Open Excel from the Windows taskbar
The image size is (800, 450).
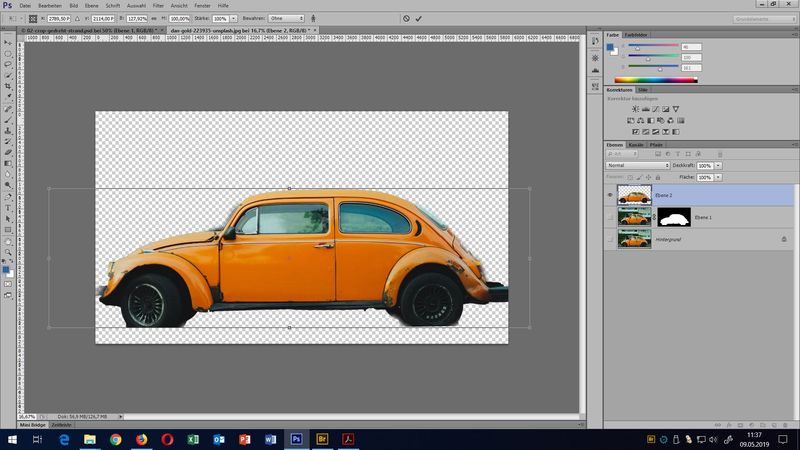pyautogui.click(x=192, y=438)
